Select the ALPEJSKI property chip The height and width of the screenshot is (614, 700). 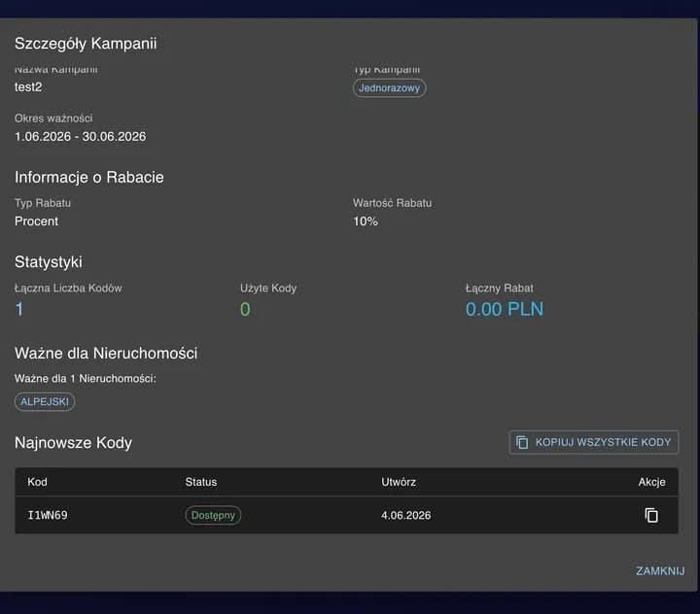pos(45,401)
